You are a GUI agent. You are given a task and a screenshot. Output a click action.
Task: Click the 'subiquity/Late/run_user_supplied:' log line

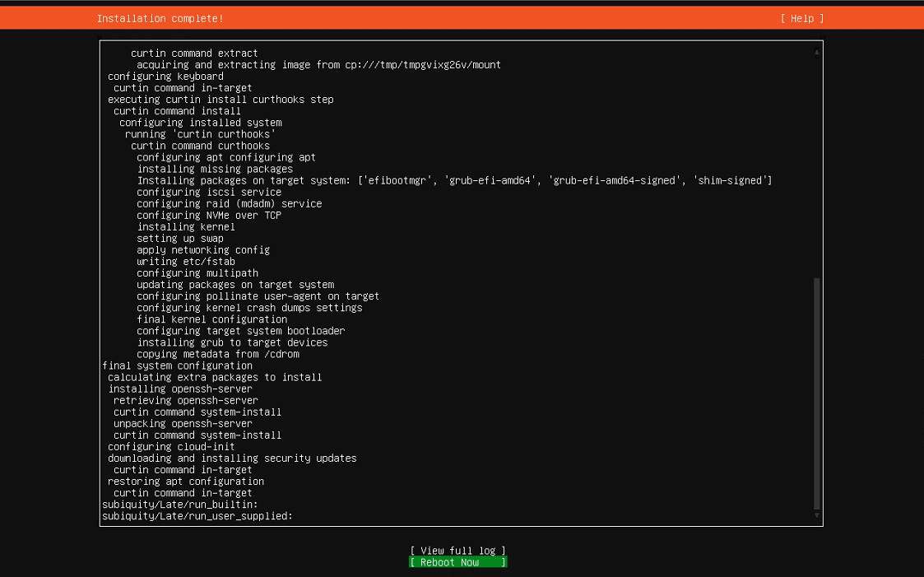(197, 516)
